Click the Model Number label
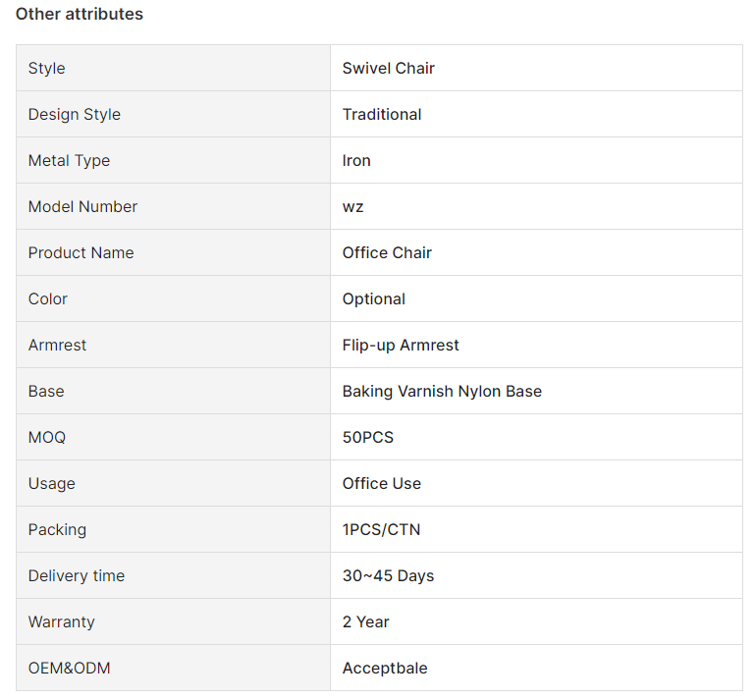The height and width of the screenshot is (700, 756). (x=82, y=206)
